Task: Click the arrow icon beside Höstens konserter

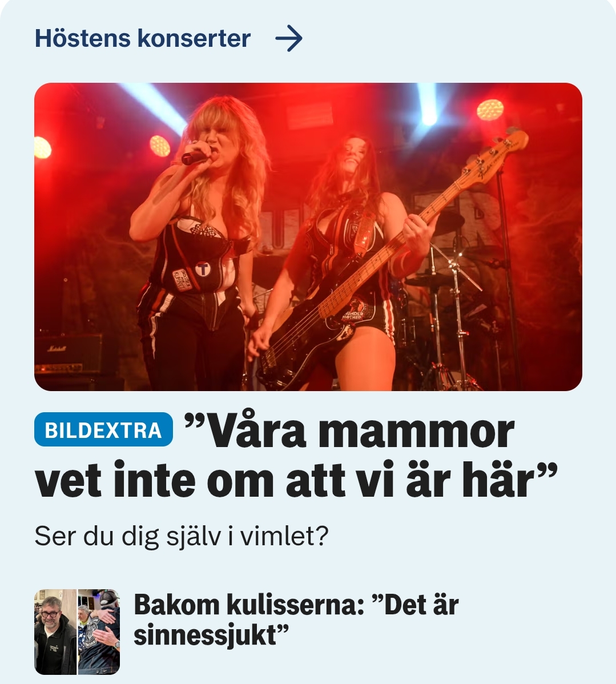Action: point(289,38)
